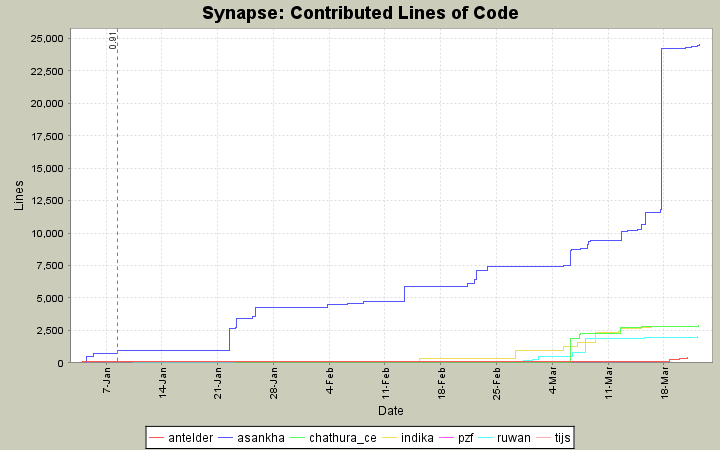Click the yellow indika legend color line
The height and width of the screenshot is (450, 720).
point(389,438)
